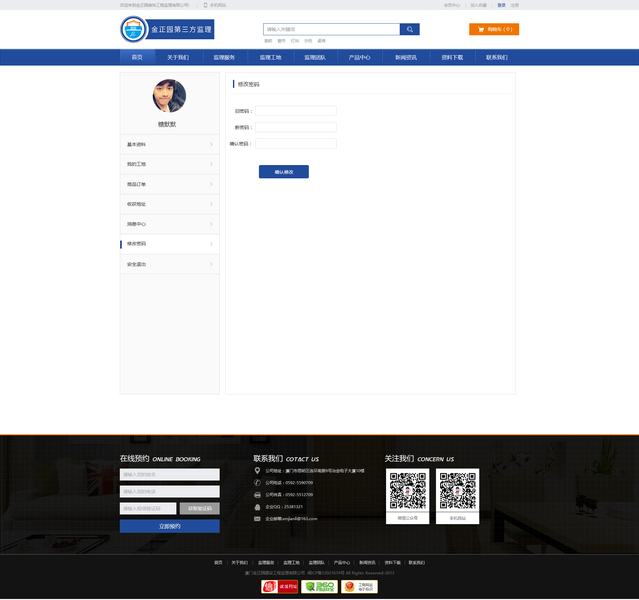Click the location pin icon in footer

257,470
